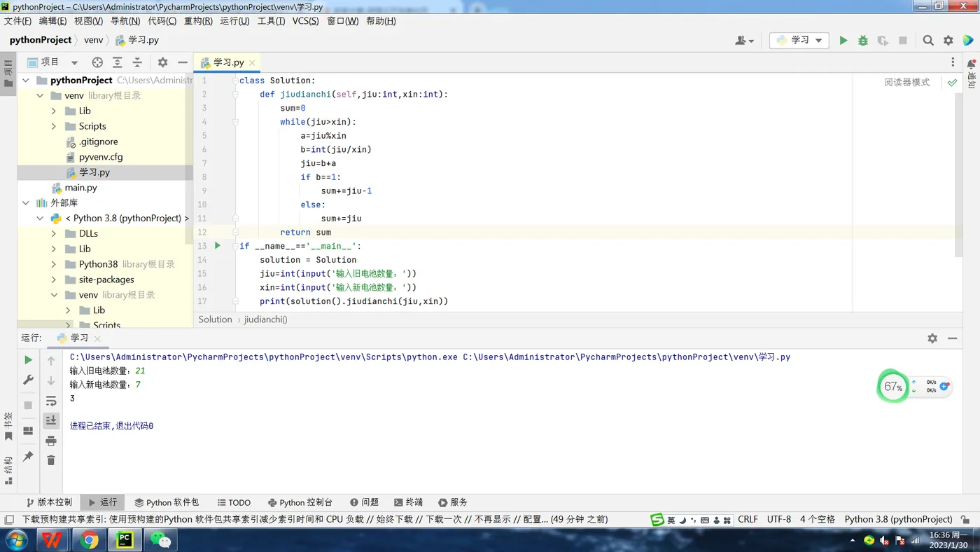Image resolution: width=980 pixels, height=552 pixels.
Task: Select main.py in project tree
Action: click(80, 188)
